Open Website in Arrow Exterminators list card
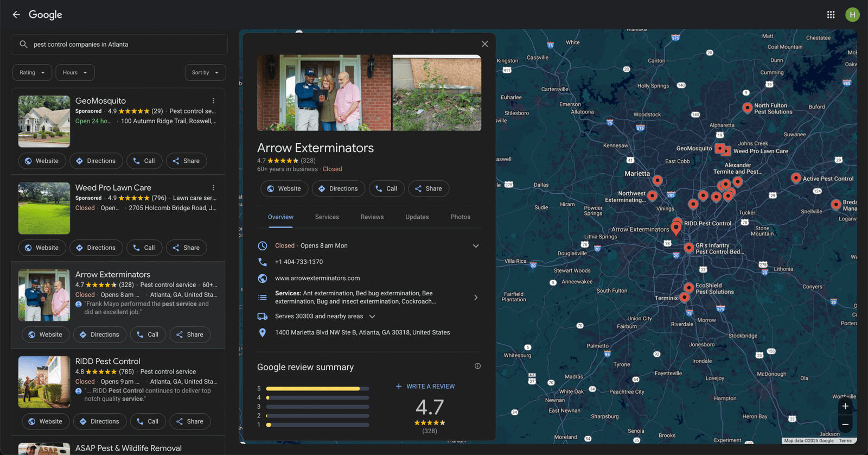Viewport: 868px width, 455px height. point(46,334)
